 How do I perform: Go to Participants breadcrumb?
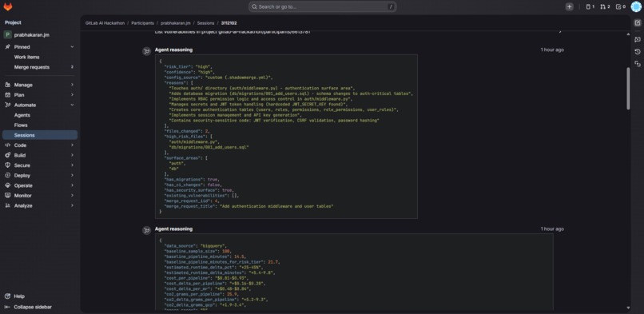[142, 23]
